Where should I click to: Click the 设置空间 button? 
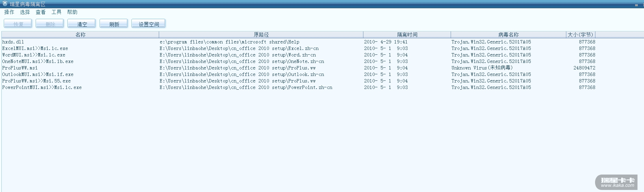point(149,24)
